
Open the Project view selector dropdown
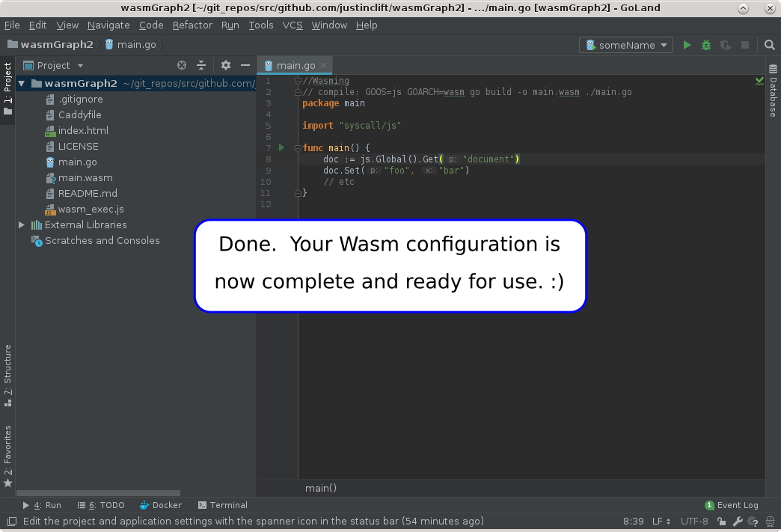(x=53, y=65)
